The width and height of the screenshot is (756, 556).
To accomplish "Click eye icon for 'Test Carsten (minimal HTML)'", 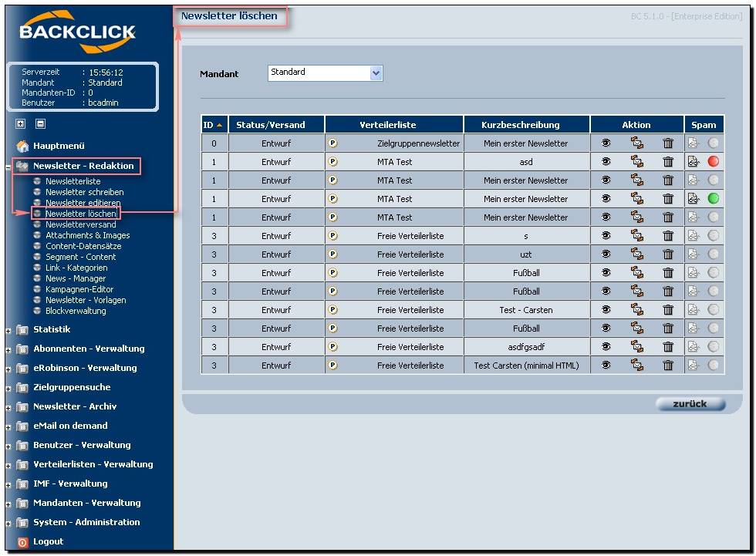I will [606, 365].
